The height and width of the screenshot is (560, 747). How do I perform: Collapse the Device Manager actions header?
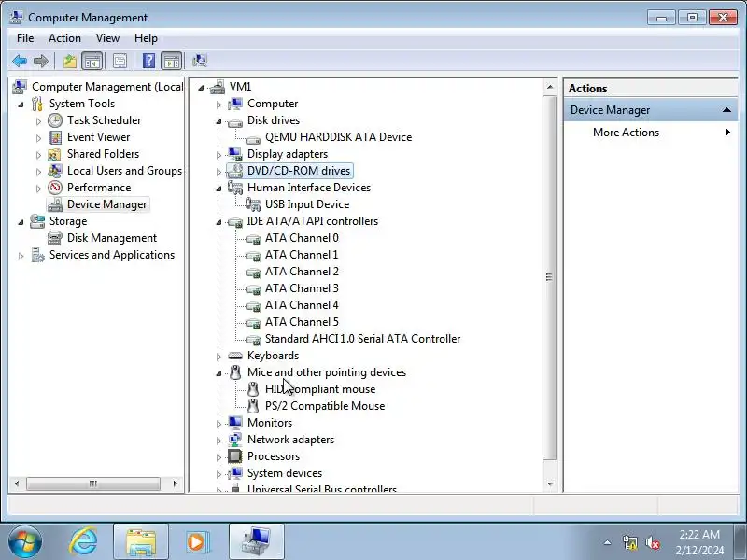(726, 110)
